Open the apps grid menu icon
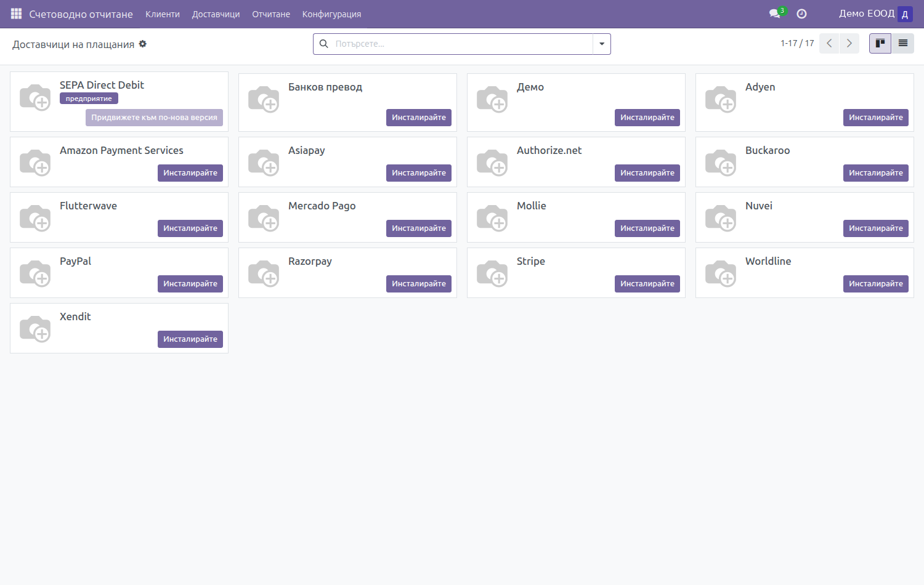924x585 pixels. coord(17,14)
